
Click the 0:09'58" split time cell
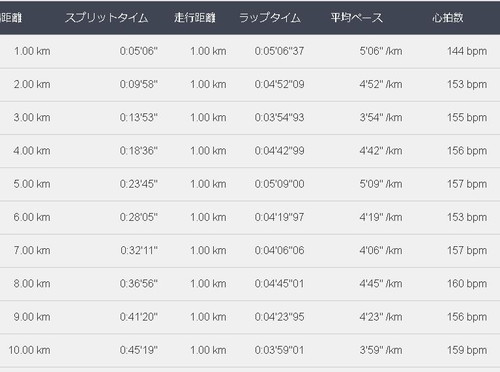tap(139, 84)
